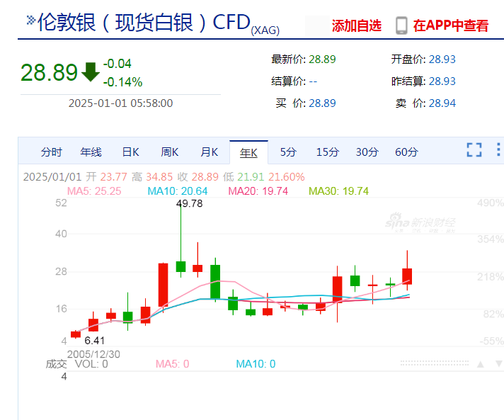
Task: Open the 日K daily candlestick tab
Action: coord(130,152)
